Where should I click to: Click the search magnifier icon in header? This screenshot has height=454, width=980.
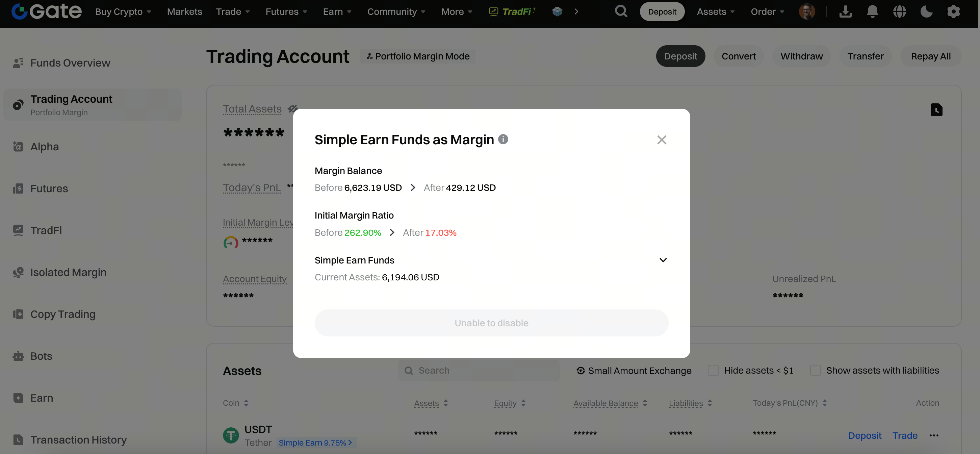coord(621,11)
